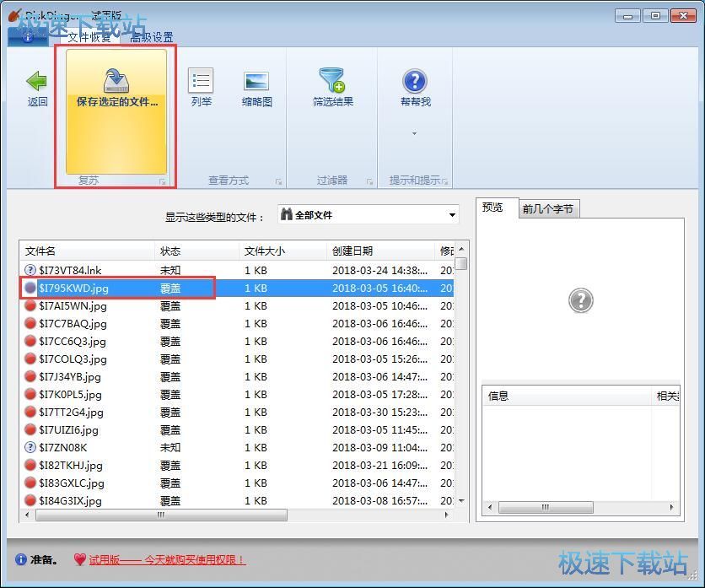Select file $I7ZN08K
The width and height of the screenshot is (705, 588).
click(x=63, y=448)
